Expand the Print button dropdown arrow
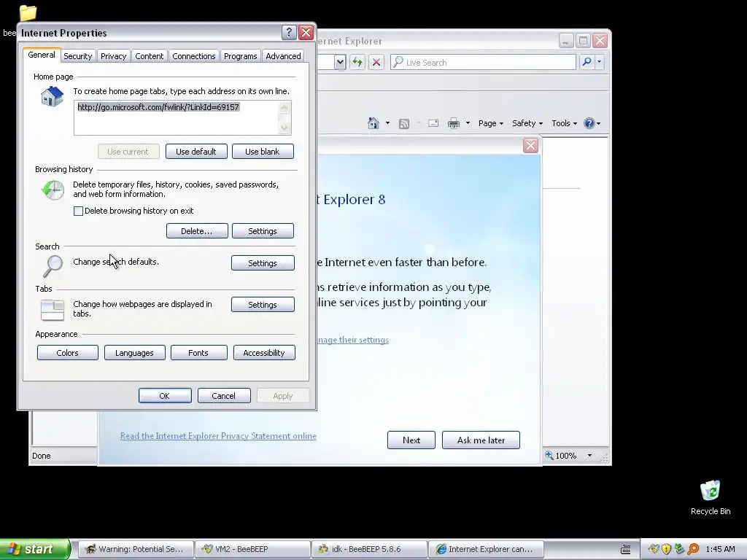This screenshot has width=747, height=560. coord(468,123)
